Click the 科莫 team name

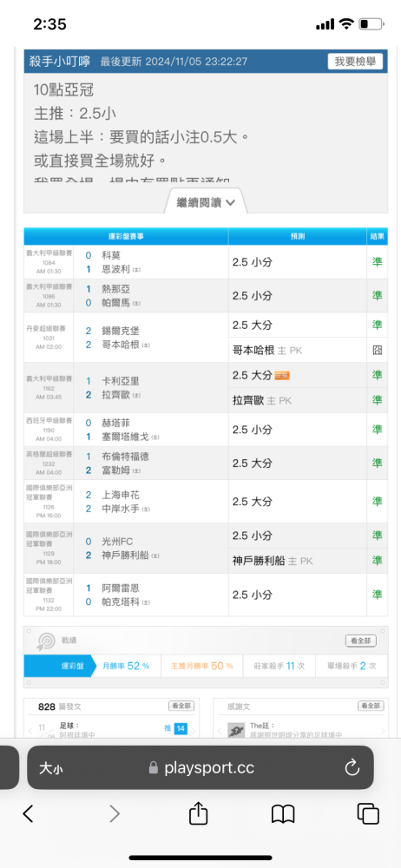[x=112, y=255]
